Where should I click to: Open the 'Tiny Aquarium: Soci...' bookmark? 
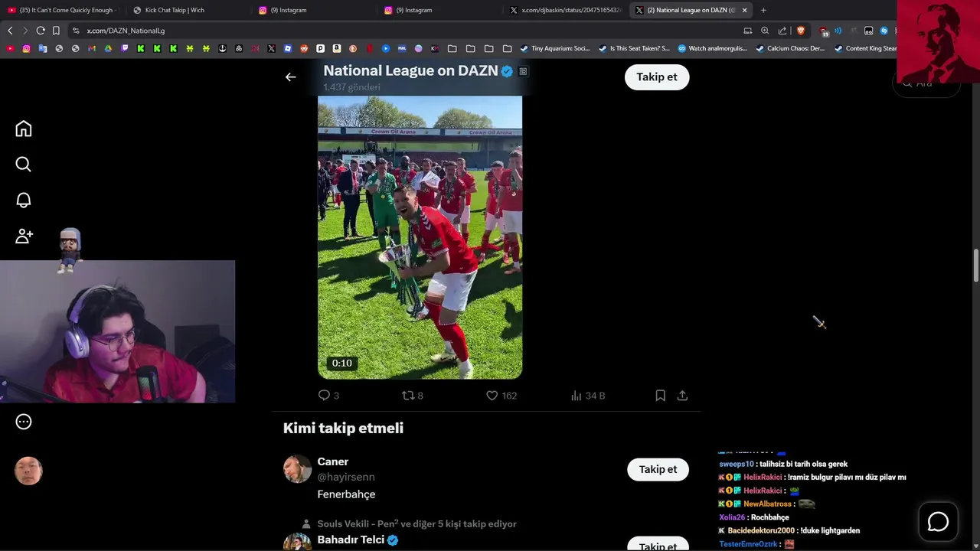(555, 48)
